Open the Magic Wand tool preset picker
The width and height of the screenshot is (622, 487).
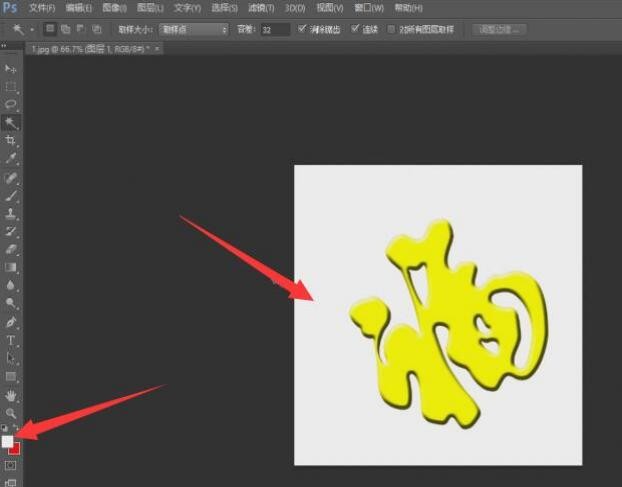[x=20, y=30]
